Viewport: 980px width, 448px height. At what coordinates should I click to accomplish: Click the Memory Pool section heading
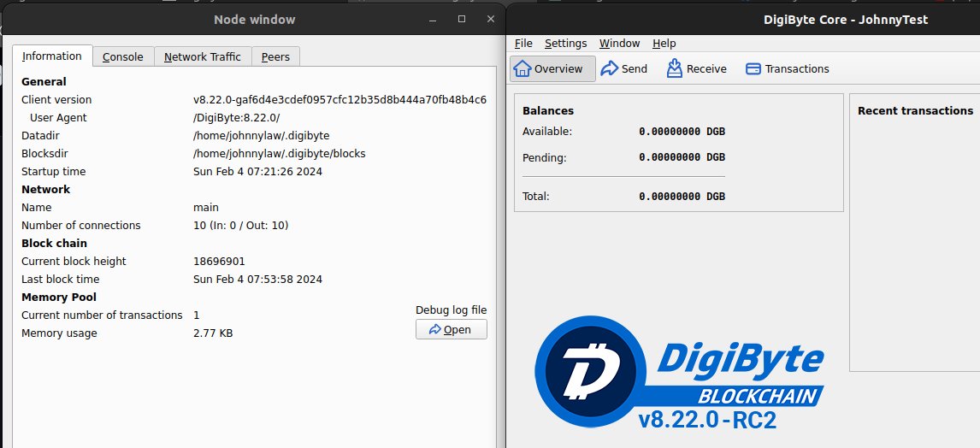click(59, 298)
